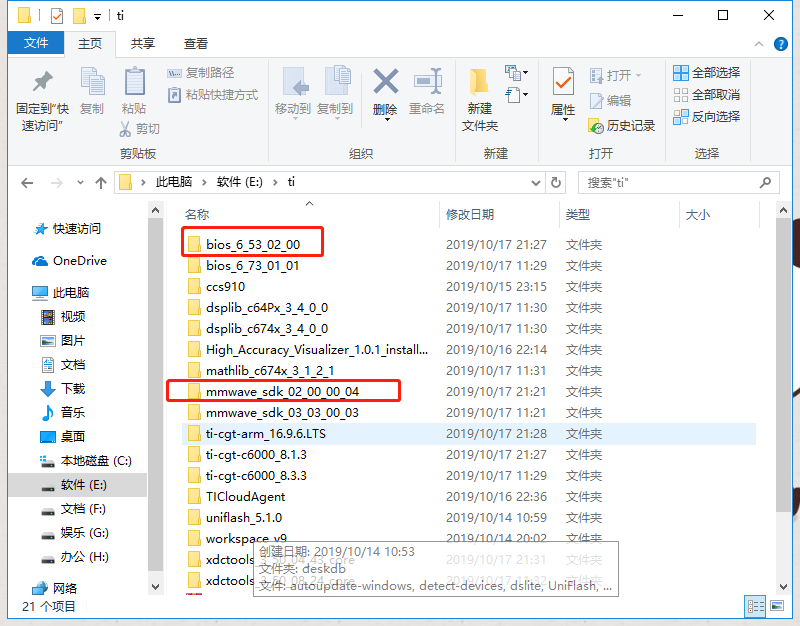Image resolution: width=800 pixels, height=626 pixels.
Task: Expand address bar history dropdown
Action: point(535,183)
